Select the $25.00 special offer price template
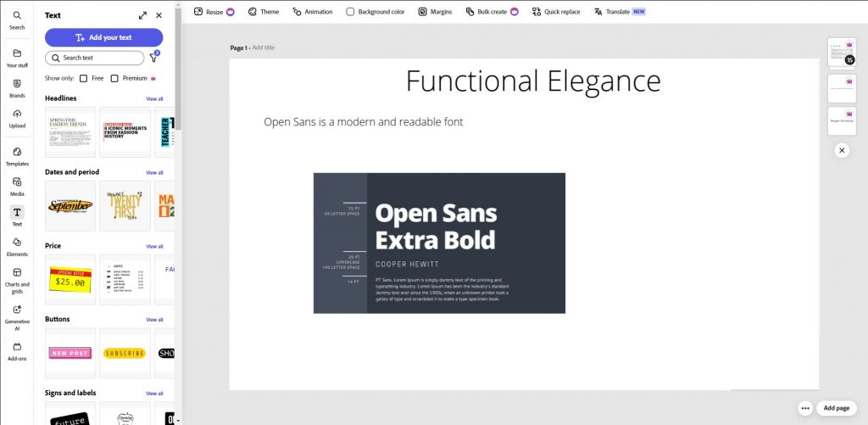868x425 pixels. [70, 279]
